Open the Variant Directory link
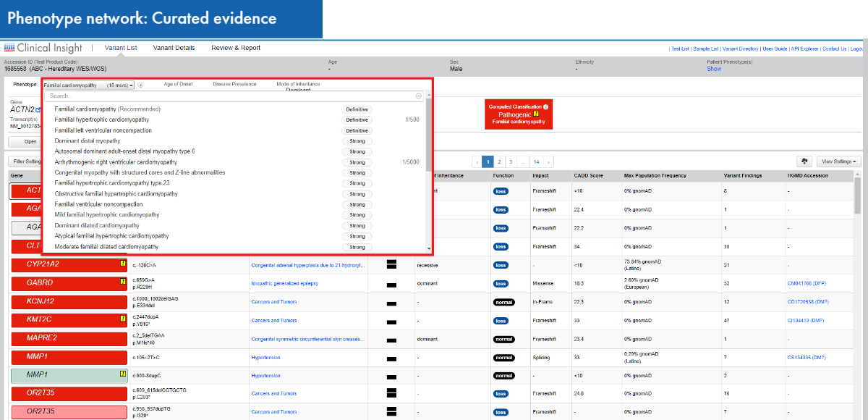This screenshot has width=868, height=420. coord(741,49)
